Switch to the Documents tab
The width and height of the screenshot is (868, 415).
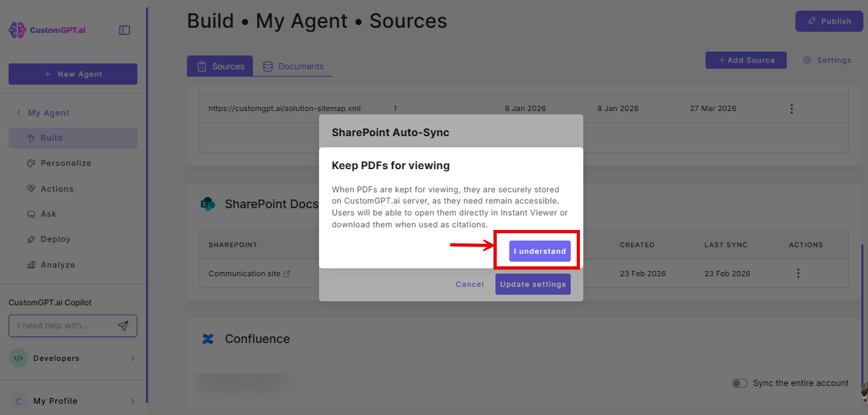tap(295, 66)
